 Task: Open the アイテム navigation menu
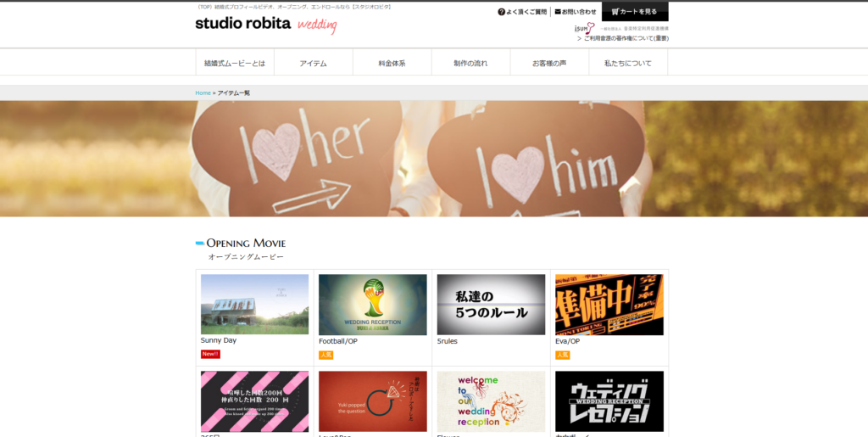click(313, 63)
